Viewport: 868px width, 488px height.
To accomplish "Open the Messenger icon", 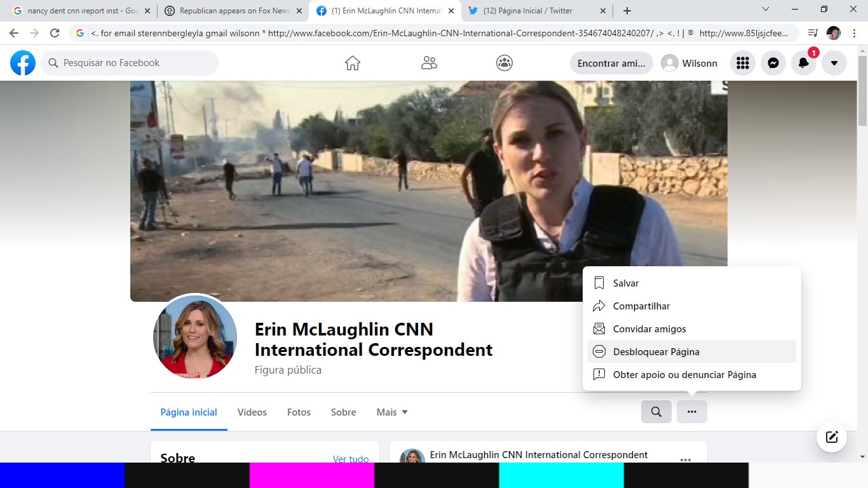I will [x=773, y=63].
